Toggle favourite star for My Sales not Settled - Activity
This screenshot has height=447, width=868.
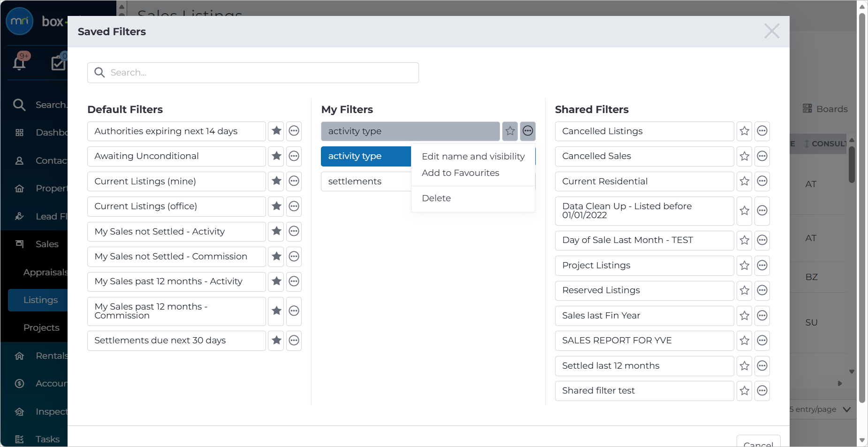click(x=276, y=231)
